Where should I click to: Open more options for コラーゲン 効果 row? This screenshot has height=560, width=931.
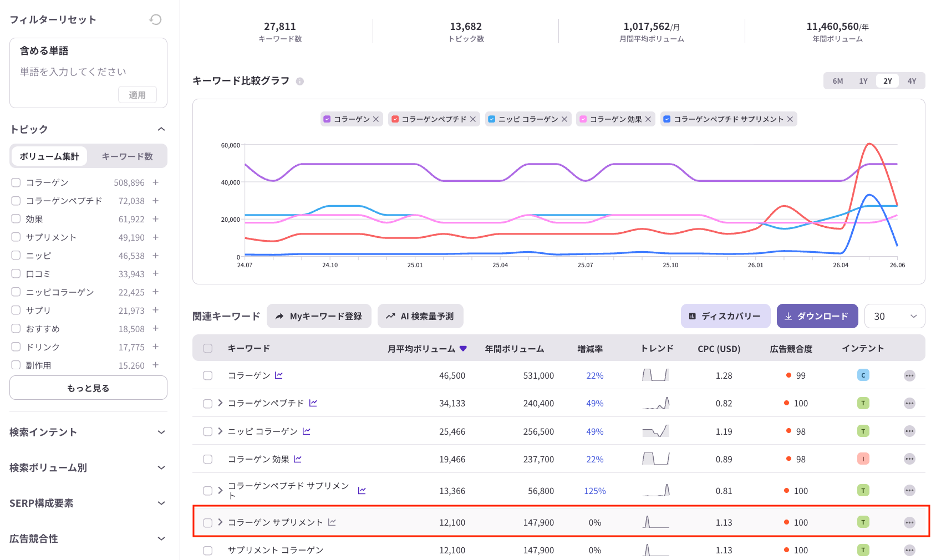[x=909, y=459]
